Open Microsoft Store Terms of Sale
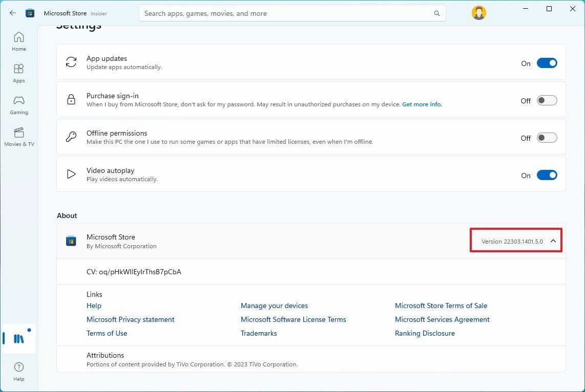Image resolution: width=585 pixels, height=392 pixels. (441, 306)
